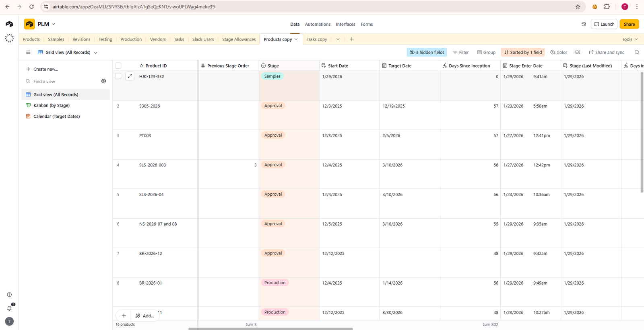
Task: Open Start Date column header
Action: 349,66
